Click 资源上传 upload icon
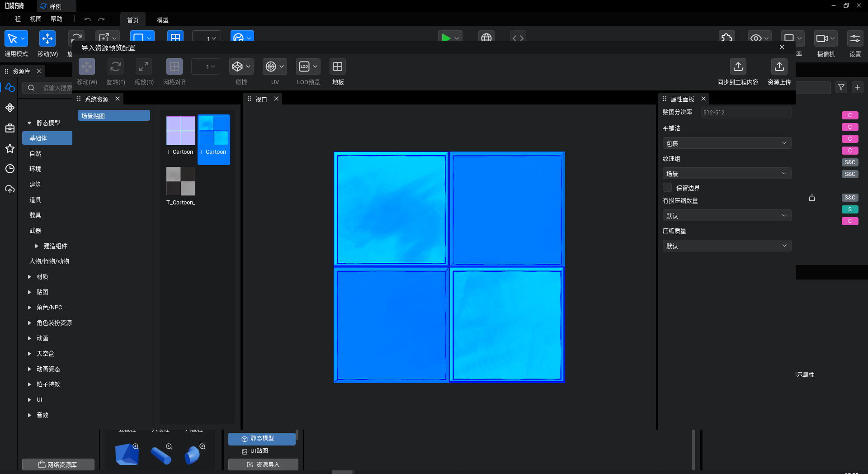 (779, 66)
